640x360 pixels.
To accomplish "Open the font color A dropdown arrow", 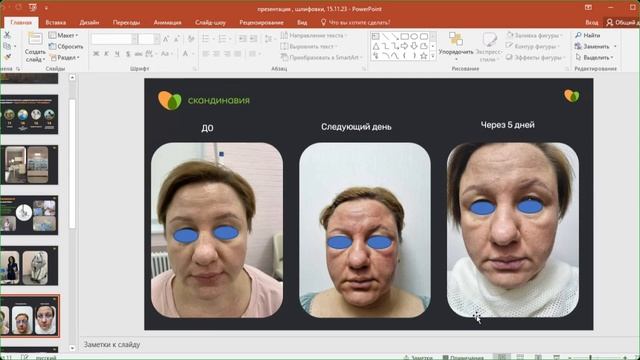I will [x=192, y=53].
